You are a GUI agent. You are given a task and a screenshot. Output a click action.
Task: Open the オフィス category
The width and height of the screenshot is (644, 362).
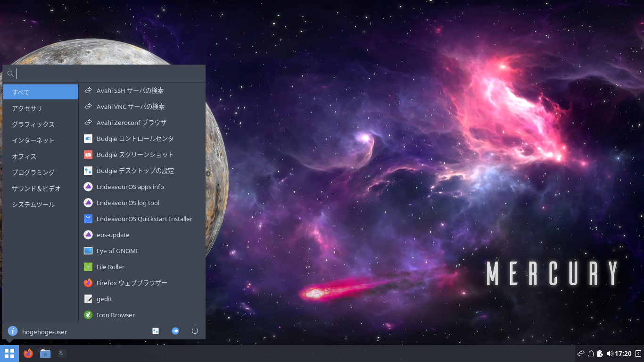[41, 156]
